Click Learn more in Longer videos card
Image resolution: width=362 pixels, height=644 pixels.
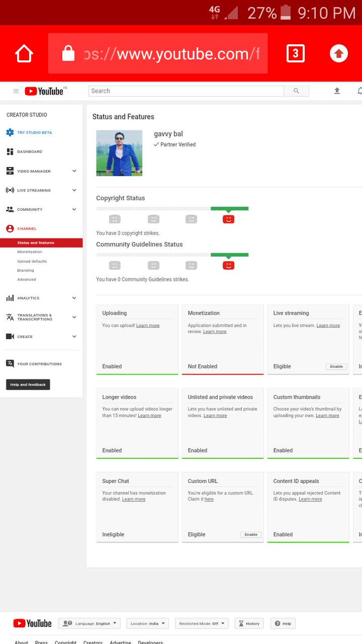point(149,415)
